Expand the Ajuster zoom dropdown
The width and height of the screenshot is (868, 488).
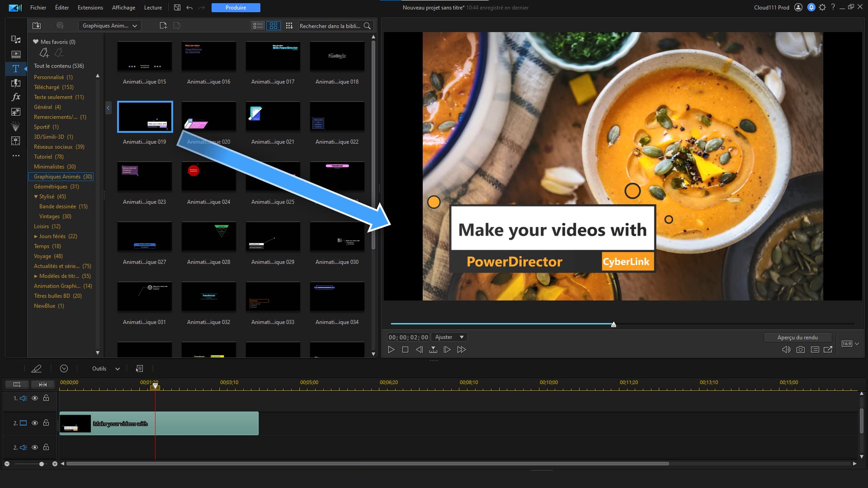click(x=449, y=337)
